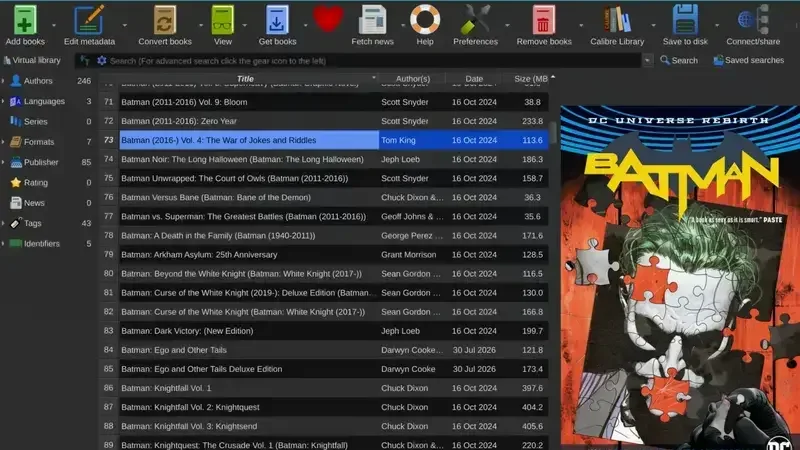Screen dimensions: 800x450
Task: Open the Remove books dropdown arrow
Action: pos(581,24)
